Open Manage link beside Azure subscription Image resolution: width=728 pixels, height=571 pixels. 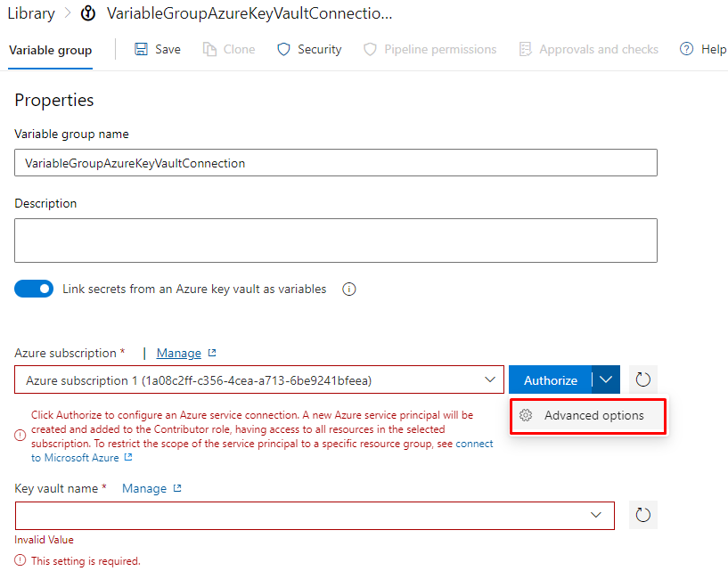click(179, 353)
